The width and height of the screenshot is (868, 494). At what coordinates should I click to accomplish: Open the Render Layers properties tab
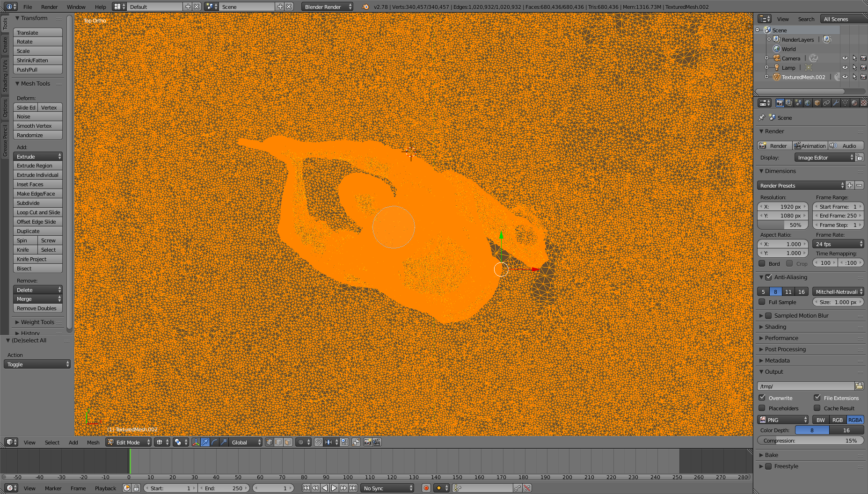coord(789,103)
